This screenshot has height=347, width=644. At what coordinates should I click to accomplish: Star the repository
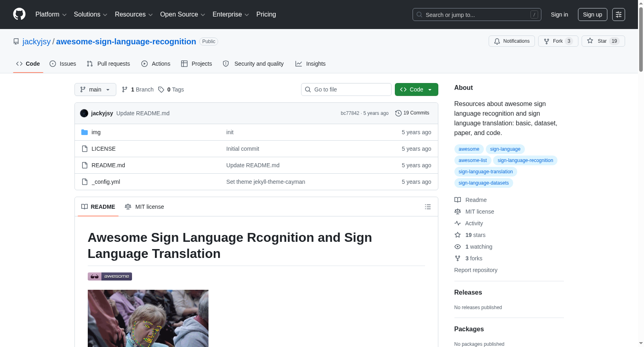[x=603, y=41]
